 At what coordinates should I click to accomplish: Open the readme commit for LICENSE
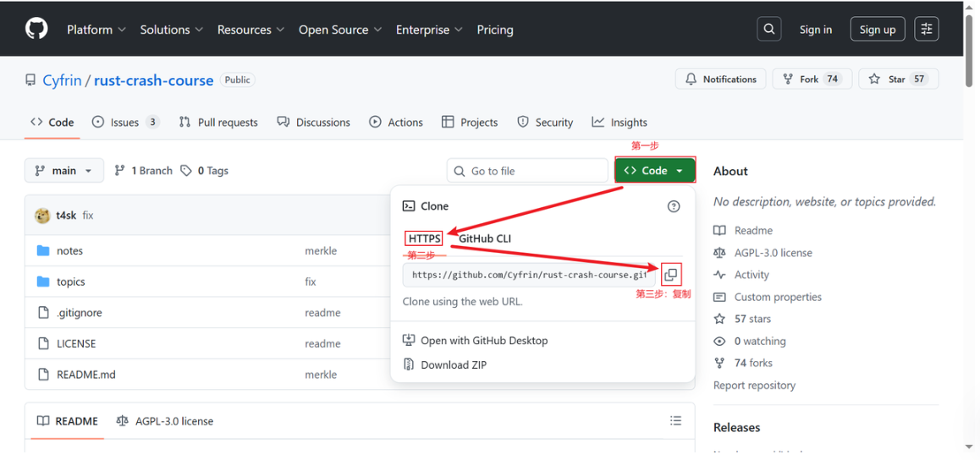322,344
